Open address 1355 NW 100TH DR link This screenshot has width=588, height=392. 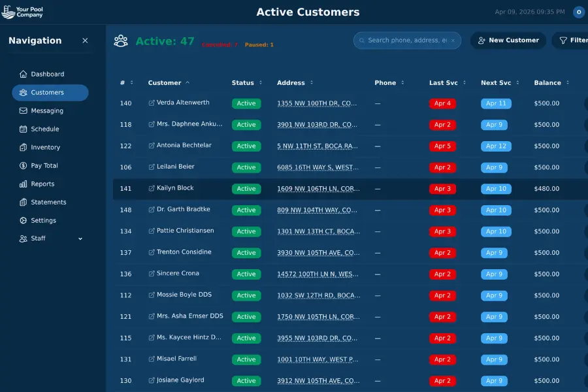pyautogui.click(x=317, y=103)
